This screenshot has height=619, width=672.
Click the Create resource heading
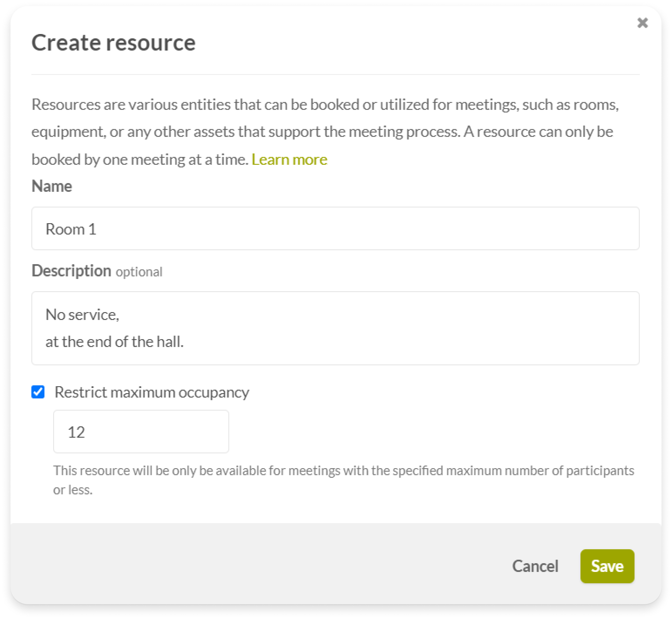[x=114, y=43]
